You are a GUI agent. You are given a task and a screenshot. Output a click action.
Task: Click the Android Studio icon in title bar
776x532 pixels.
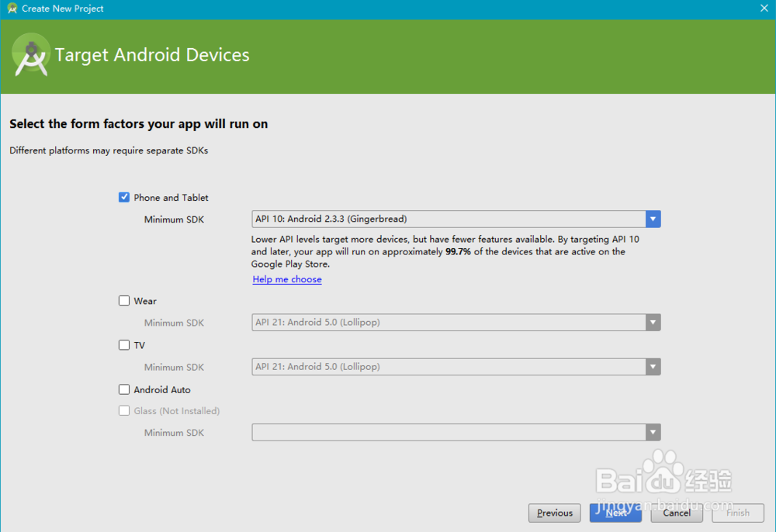[x=12, y=9]
